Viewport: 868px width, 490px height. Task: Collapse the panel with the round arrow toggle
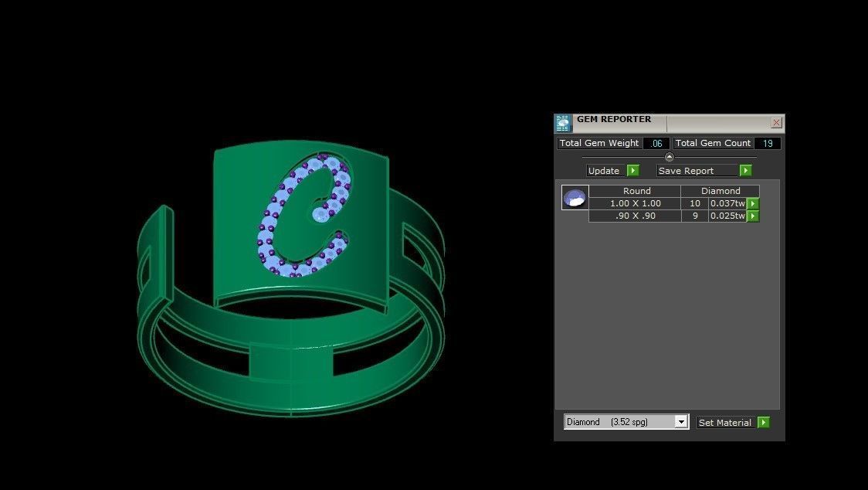[670, 157]
